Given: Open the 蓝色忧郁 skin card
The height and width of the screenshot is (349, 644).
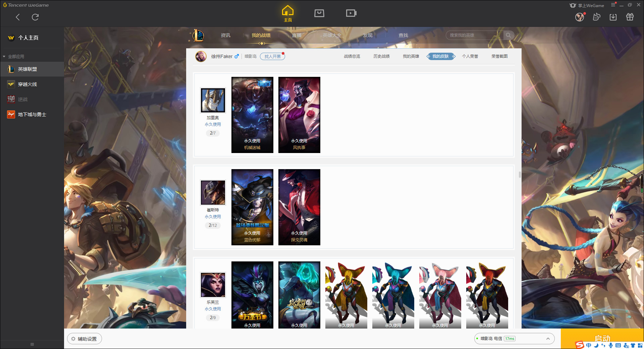Looking at the screenshot, I should [252, 207].
